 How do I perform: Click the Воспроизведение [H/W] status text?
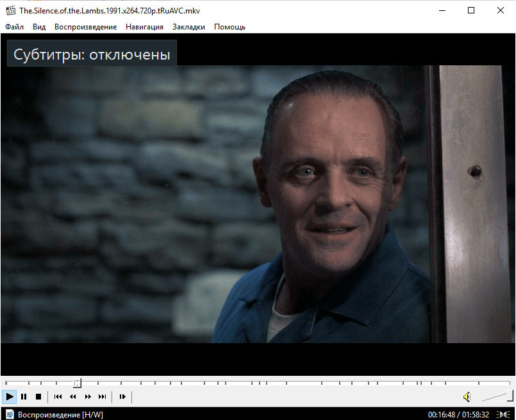point(60,415)
